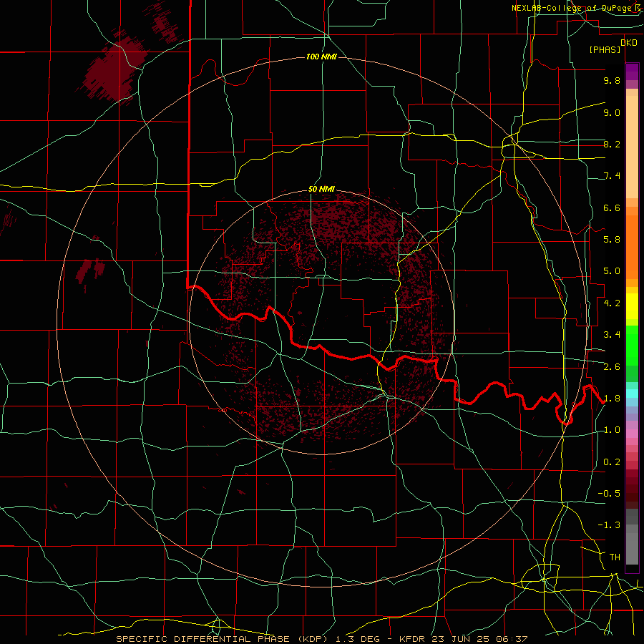Click the 100 NMI range ring label
The image size is (644, 644).
(x=321, y=57)
